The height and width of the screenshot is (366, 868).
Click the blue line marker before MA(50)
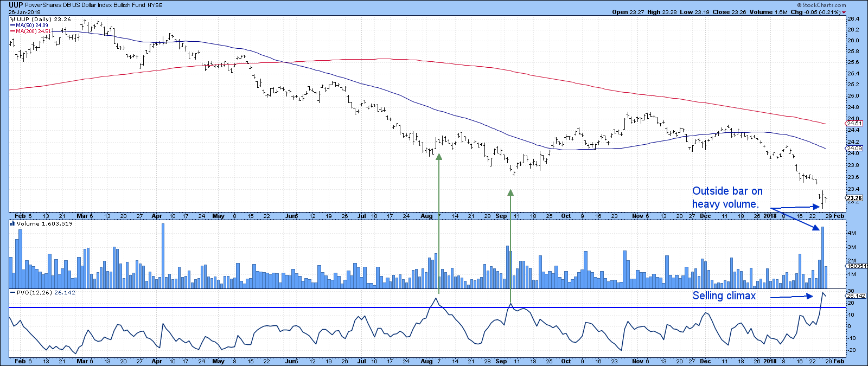pyautogui.click(x=13, y=25)
